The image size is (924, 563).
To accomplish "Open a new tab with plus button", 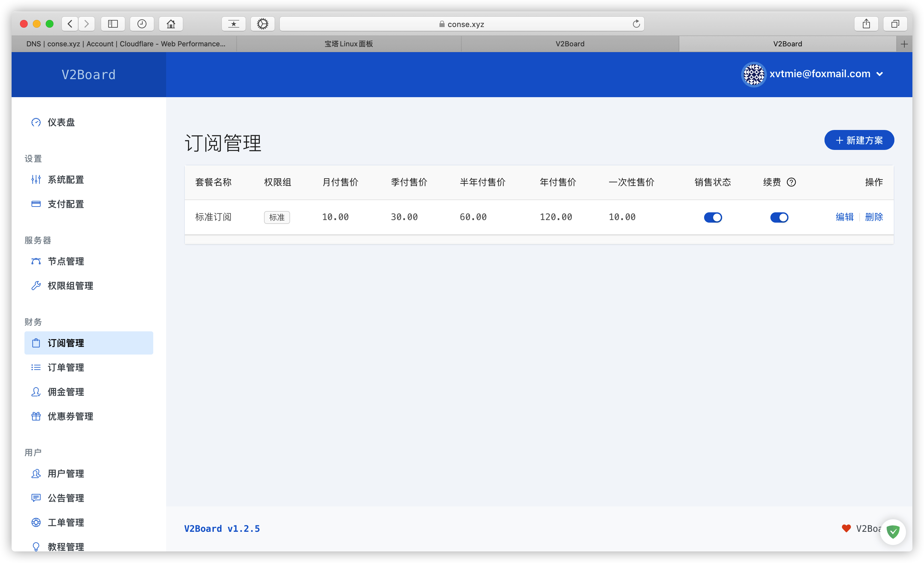I will (x=904, y=44).
